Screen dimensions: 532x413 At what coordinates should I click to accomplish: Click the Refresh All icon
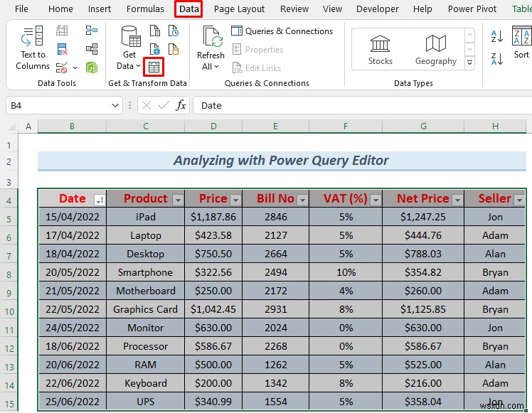point(213,37)
